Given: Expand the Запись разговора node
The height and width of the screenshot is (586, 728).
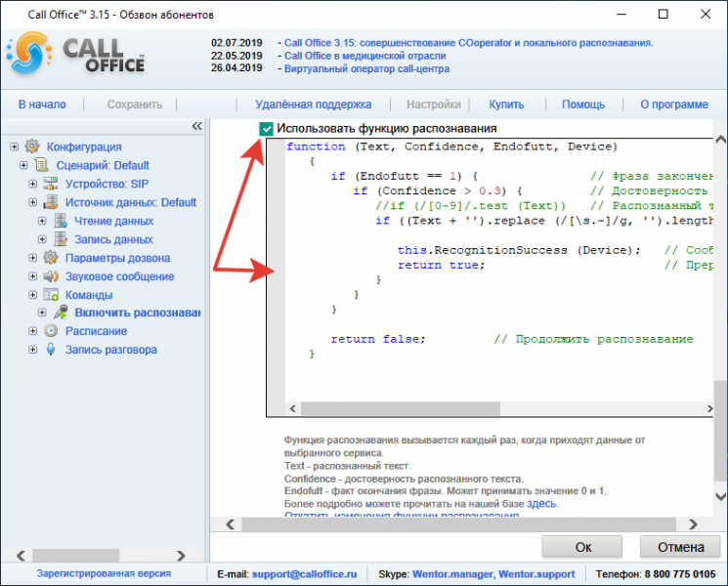Looking at the screenshot, I should [x=33, y=350].
